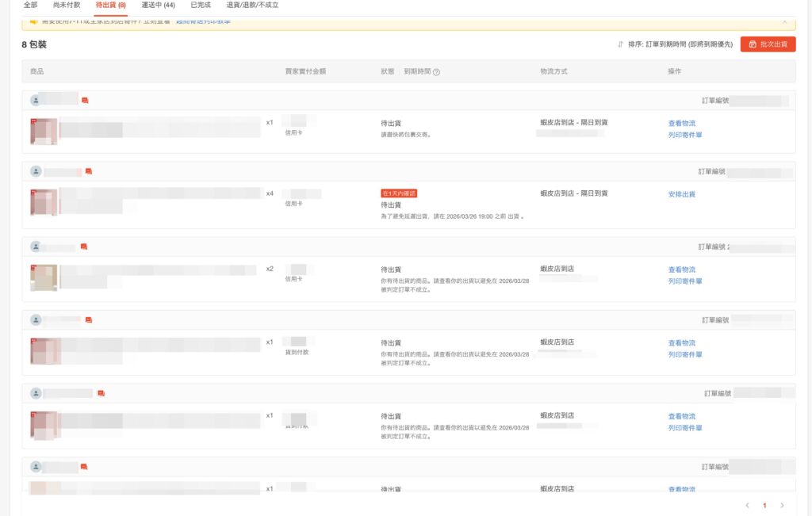Click 列印寄件單 for the x2 order
The width and height of the screenshot is (812, 516).
point(684,281)
